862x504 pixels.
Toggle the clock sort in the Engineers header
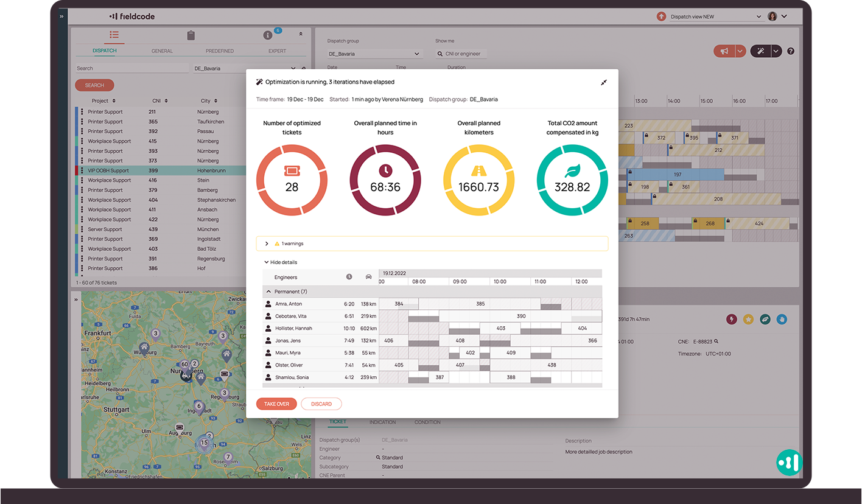(x=349, y=276)
